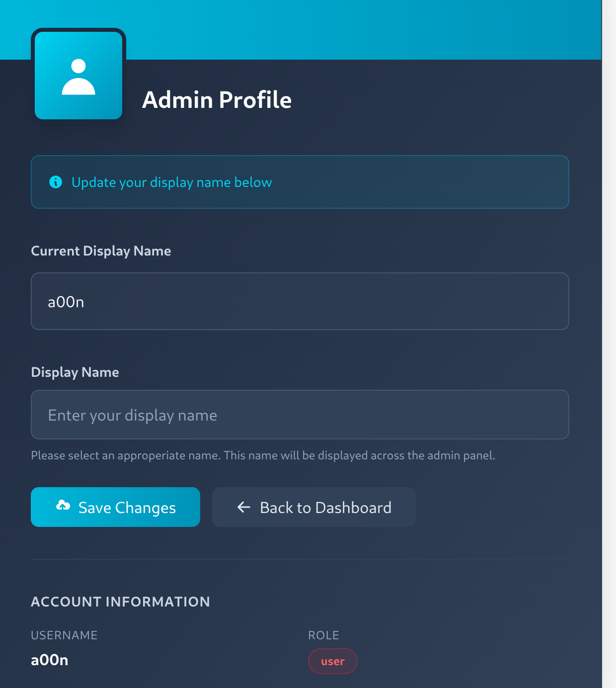Click the appropriate name helper text
The width and height of the screenshot is (616, 688).
pos(263,455)
